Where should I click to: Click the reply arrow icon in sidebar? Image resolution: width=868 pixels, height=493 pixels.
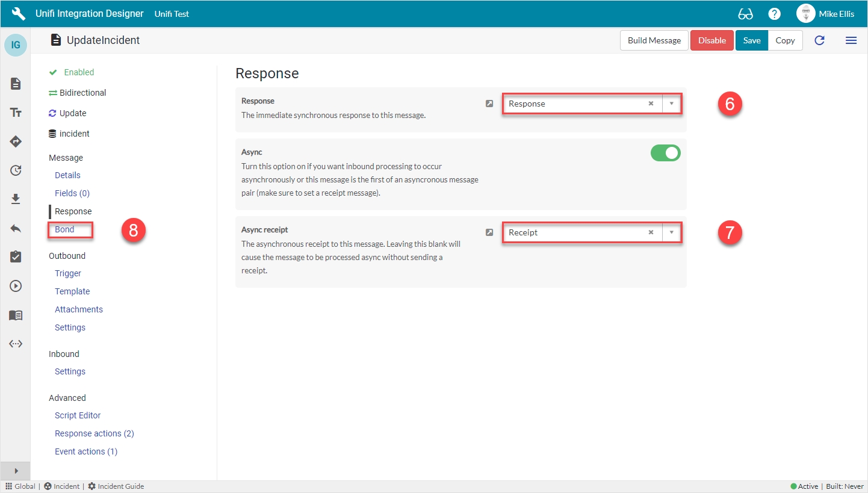point(16,228)
